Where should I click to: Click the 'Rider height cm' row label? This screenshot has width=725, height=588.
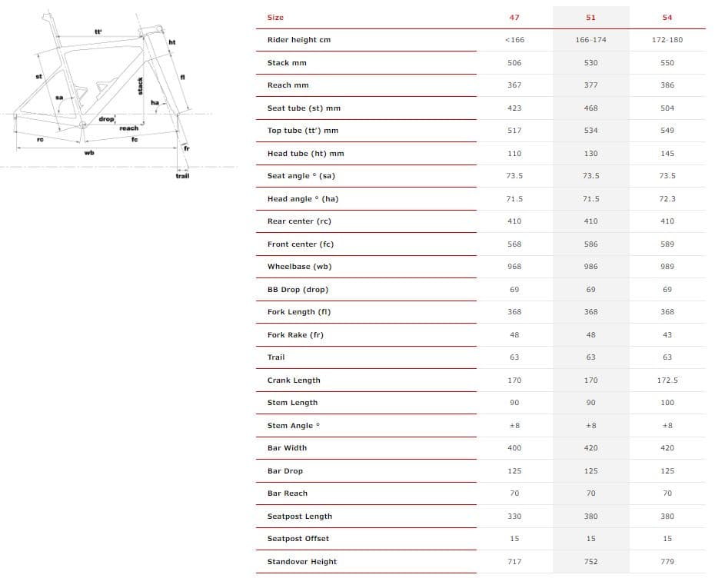(x=298, y=40)
